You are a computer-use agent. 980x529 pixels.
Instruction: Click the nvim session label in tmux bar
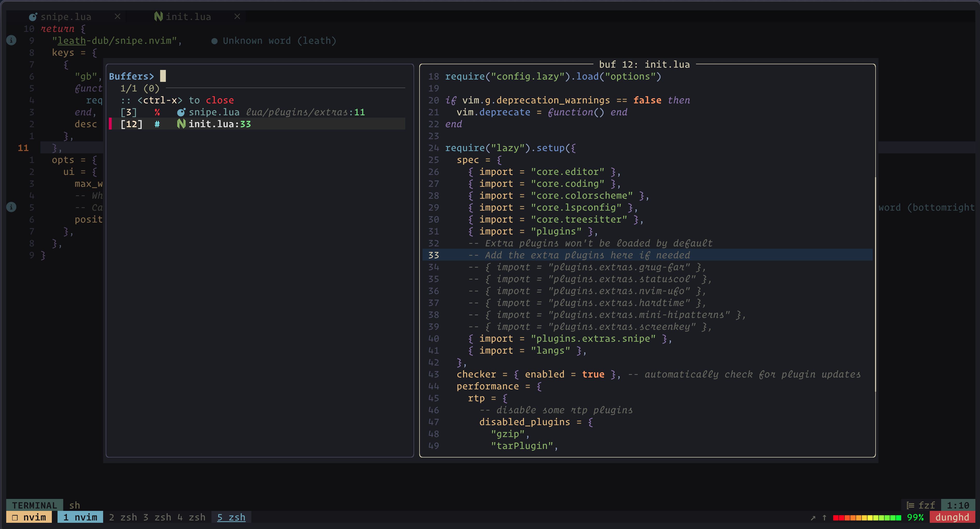(34, 517)
